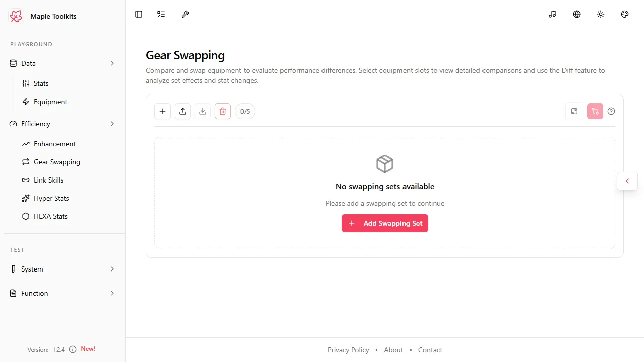Expand the System section
The width and height of the screenshot is (644, 362).
[x=62, y=269]
